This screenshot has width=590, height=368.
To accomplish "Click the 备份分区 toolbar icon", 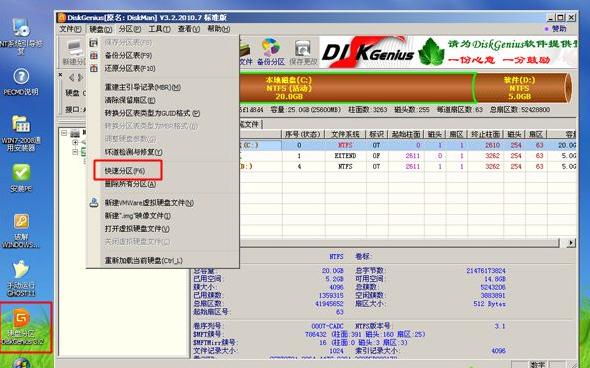I will coord(271,52).
